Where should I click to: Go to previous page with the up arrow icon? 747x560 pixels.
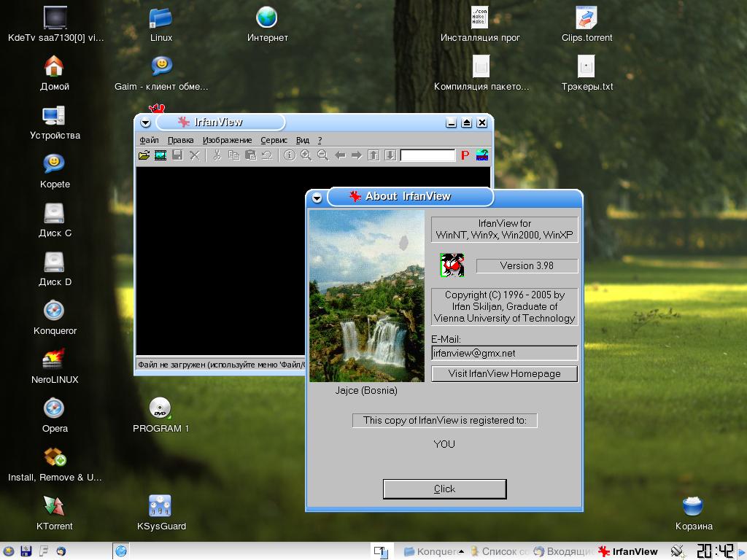click(x=374, y=155)
